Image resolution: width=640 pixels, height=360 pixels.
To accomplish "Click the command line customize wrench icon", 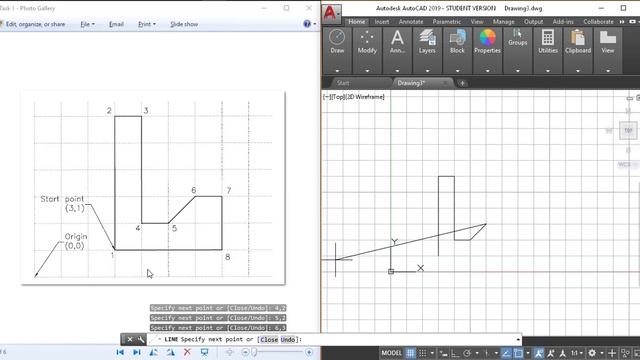I will (141, 339).
